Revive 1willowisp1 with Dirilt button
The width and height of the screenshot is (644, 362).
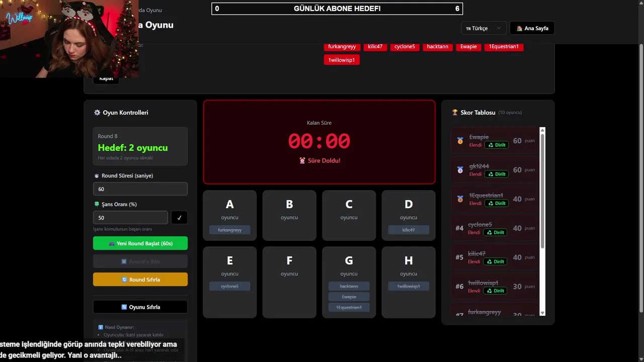pyautogui.click(x=495, y=291)
